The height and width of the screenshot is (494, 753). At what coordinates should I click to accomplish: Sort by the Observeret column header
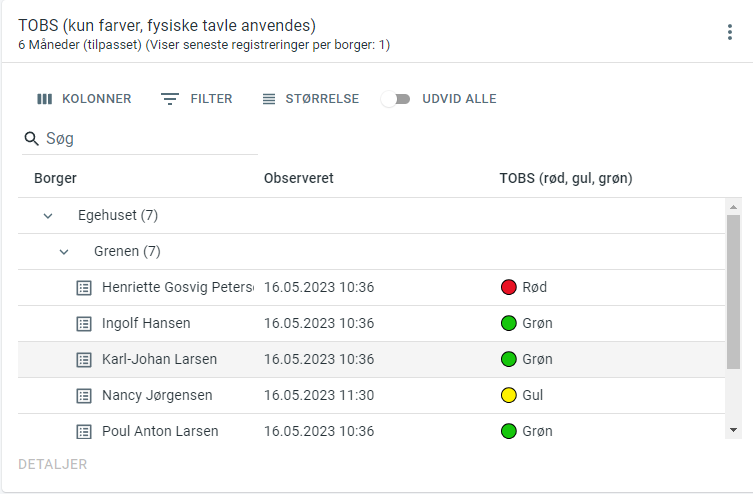pyautogui.click(x=298, y=178)
